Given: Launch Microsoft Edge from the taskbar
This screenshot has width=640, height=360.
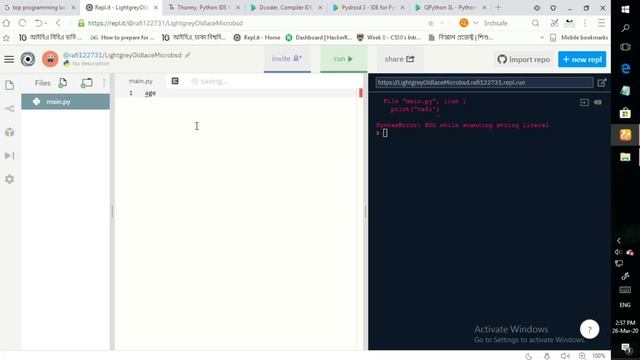Looking at the screenshot, I should point(625,69).
